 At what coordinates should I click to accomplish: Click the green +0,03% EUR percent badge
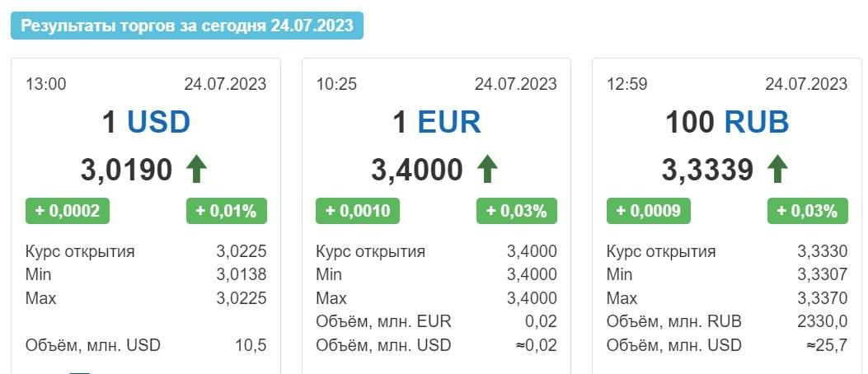tap(517, 211)
